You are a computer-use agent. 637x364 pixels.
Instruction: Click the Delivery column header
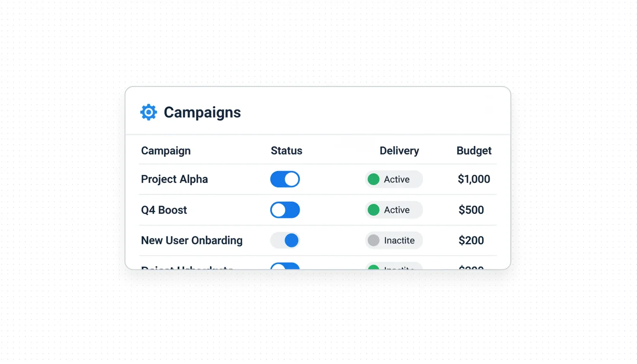coord(399,151)
